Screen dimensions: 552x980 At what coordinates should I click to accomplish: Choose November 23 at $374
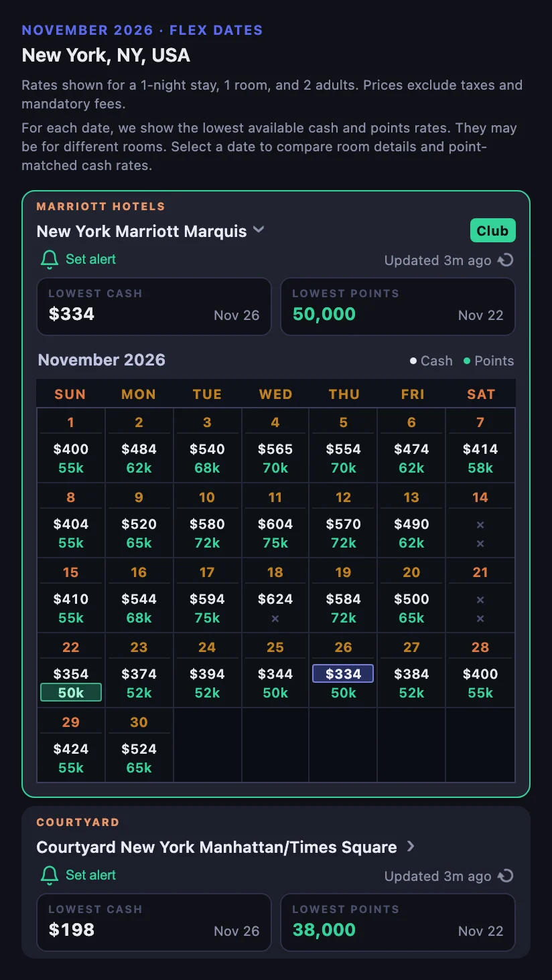pyautogui.click(x=139, y=670)
